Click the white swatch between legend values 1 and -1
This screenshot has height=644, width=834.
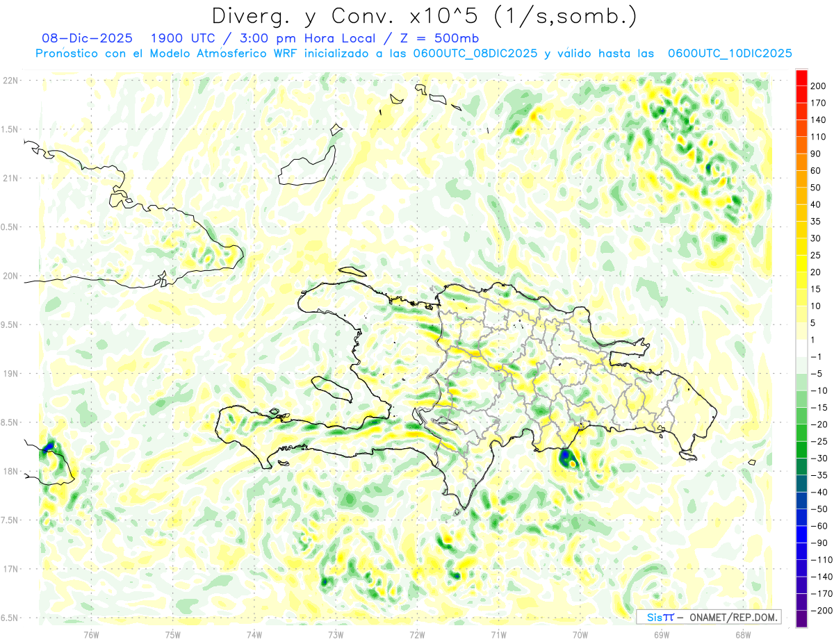point(801,348)
